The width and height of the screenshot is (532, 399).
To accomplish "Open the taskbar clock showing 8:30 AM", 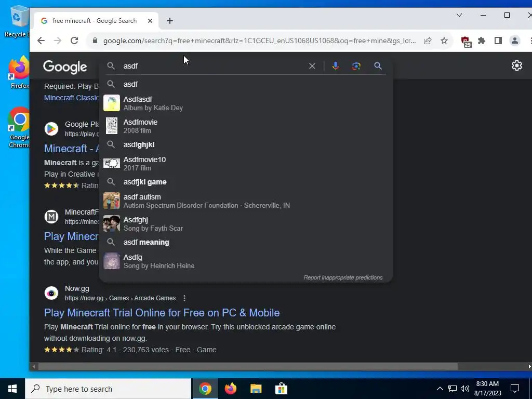I will [487, 389].
